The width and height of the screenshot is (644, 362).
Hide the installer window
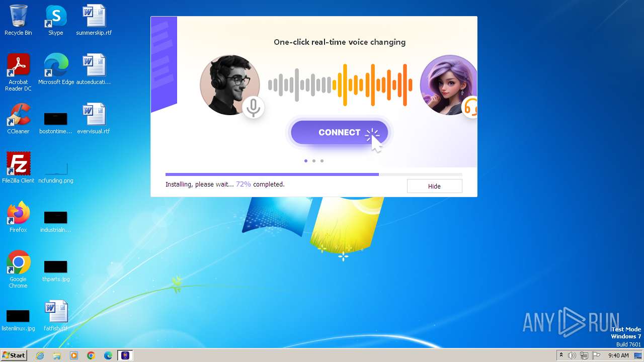pos(434,186)
